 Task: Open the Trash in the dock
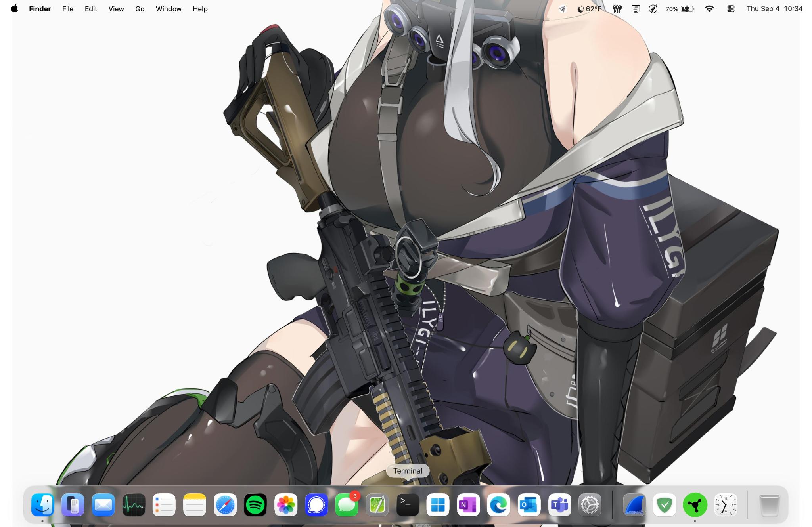(769, 505)
